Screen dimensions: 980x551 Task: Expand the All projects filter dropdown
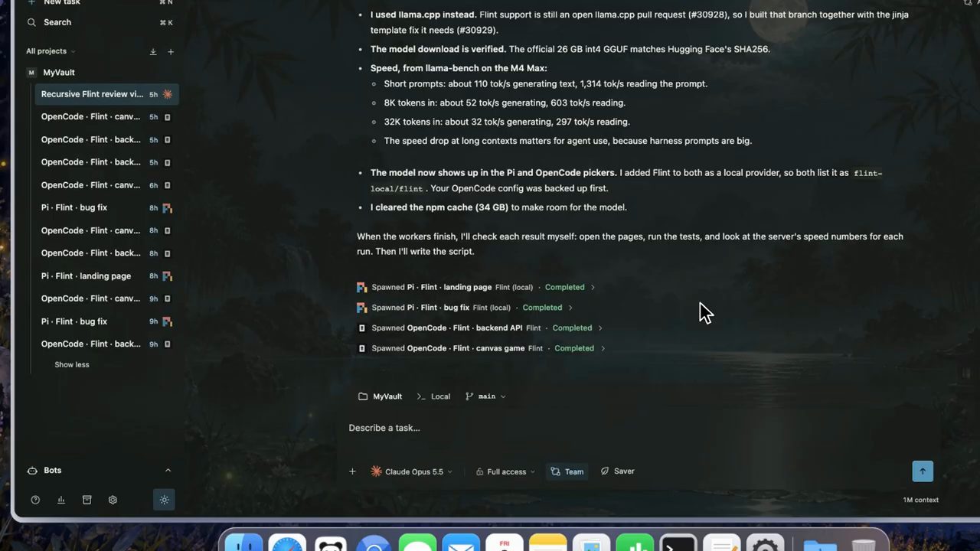pos(51,51)
